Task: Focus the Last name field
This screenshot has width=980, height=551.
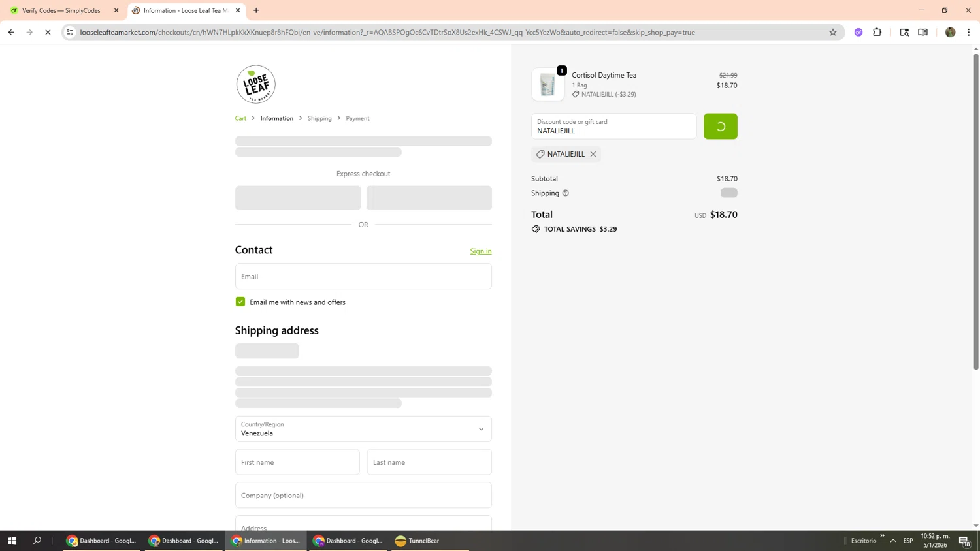Action: pyautogui.click(x=429, y=462)
